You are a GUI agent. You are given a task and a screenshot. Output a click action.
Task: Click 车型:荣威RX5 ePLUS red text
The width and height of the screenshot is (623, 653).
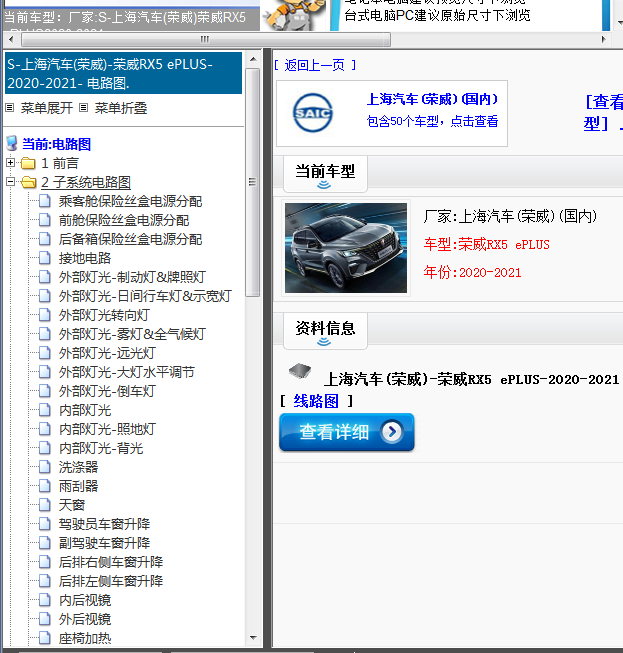(486, 244)
